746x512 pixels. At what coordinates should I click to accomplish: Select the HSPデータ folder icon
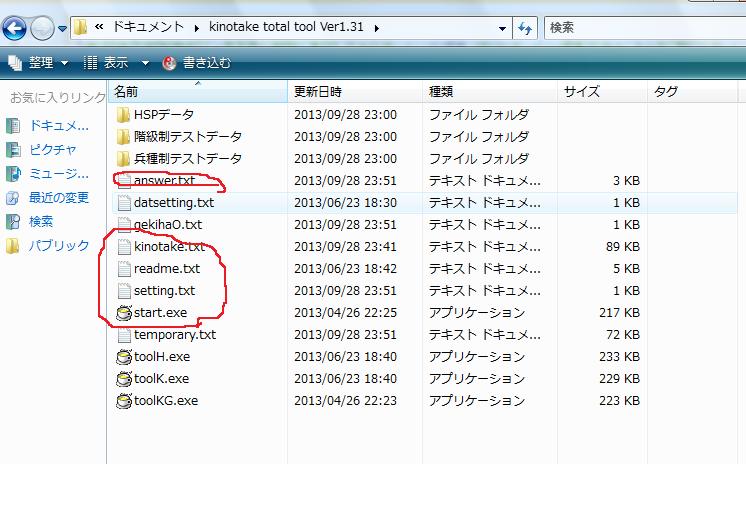click(x=123, y=115)
